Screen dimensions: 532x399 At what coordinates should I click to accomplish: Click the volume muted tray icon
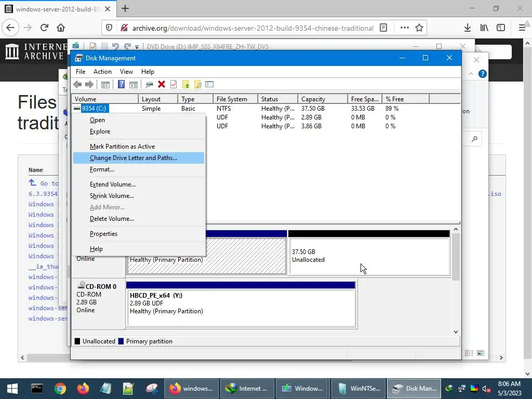point(487,389)
